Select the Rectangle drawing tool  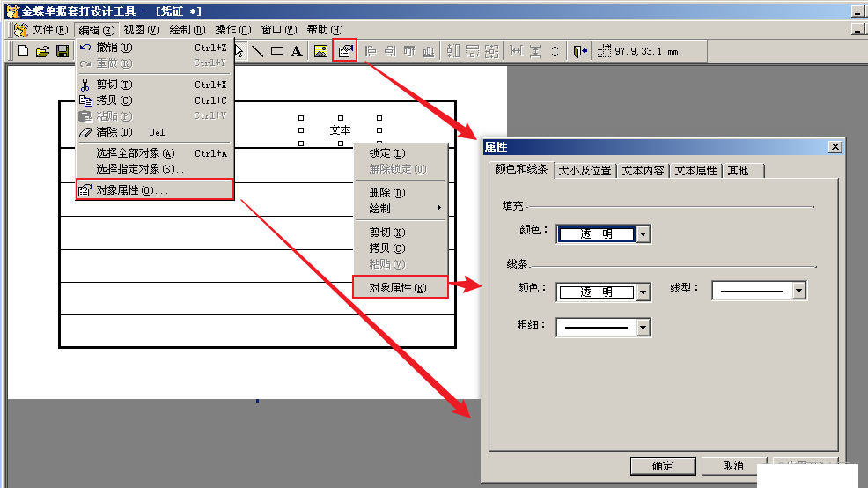[x=277, y=51]
